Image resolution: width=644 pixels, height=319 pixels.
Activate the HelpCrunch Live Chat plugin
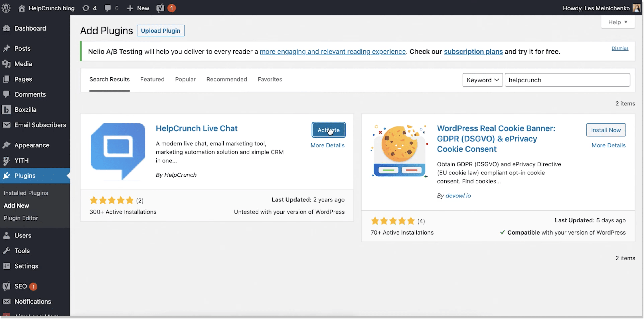tap(328, 130)
